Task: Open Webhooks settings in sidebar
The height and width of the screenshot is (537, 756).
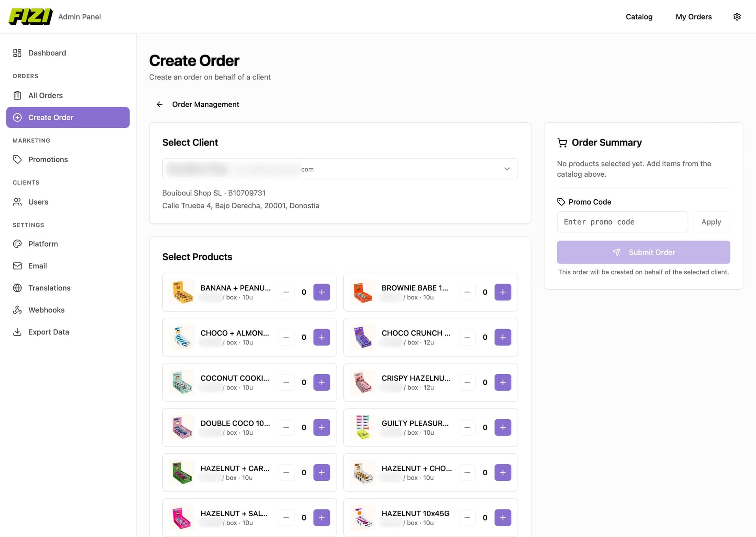Action: click(46, 310)
